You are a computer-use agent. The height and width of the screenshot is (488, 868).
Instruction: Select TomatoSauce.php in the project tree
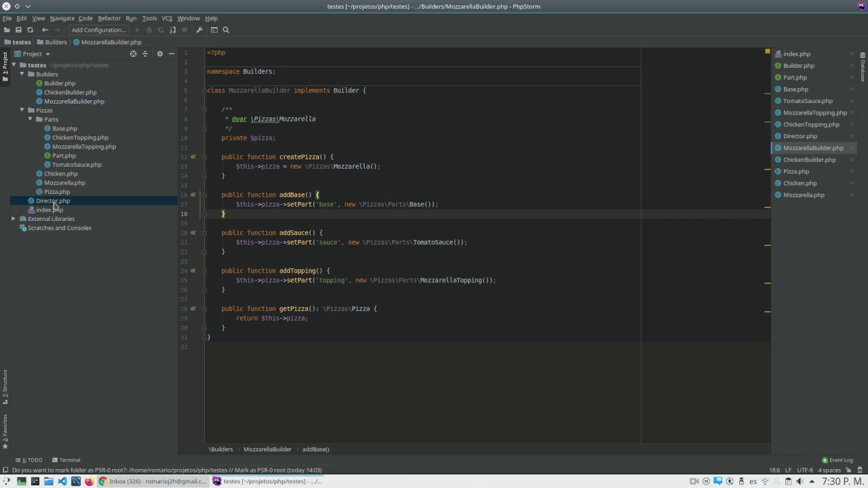point(77,165)
